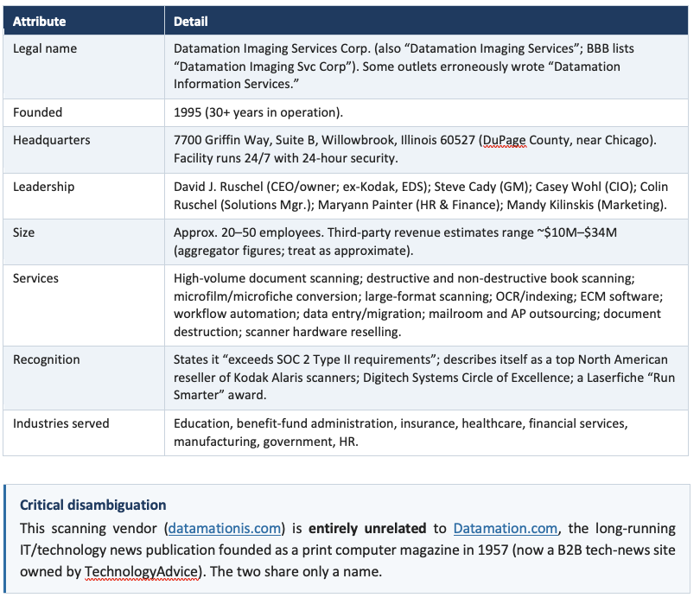
Task: Click the text 'The two share only a name.'
Action: coord(296,572)
